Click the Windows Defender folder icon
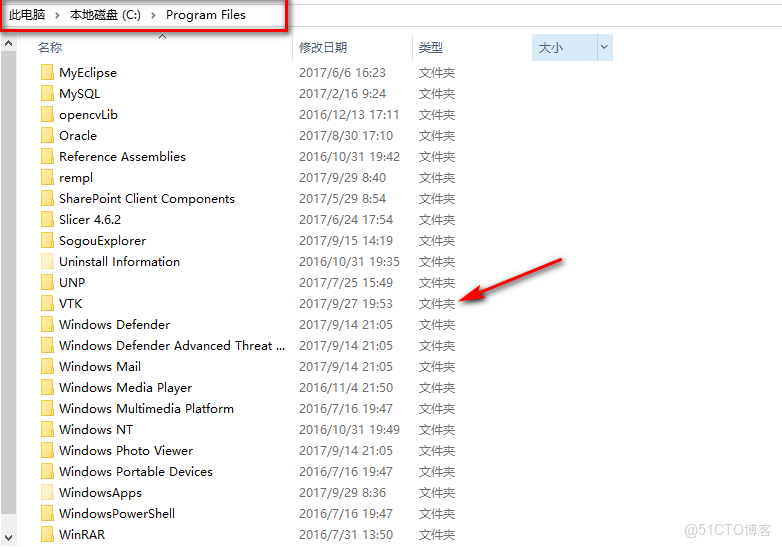This screenshot has height=547, width=782. point(47,324)
